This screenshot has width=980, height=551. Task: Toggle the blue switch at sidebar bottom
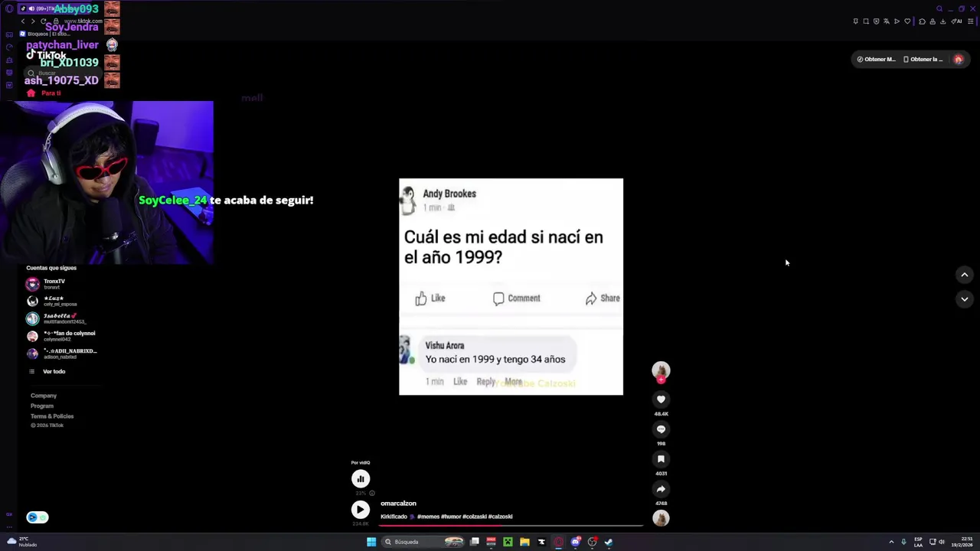pos(37,517)
